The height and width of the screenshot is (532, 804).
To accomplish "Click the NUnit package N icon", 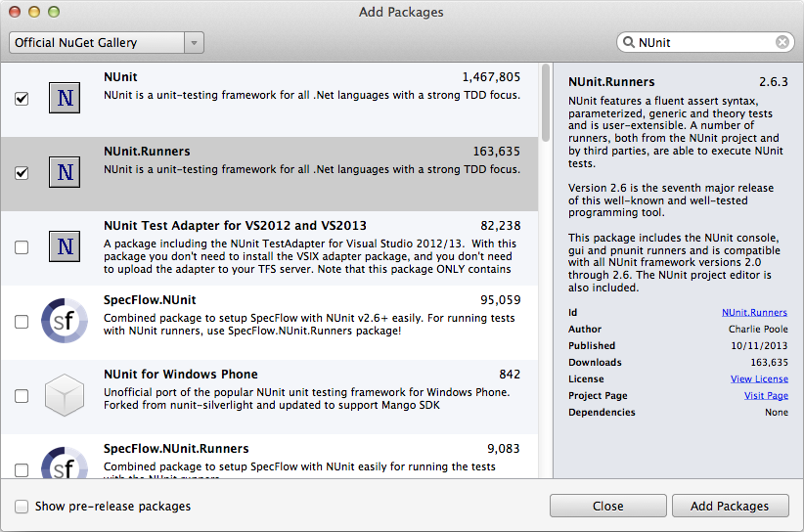I will (x=65, y=98).
